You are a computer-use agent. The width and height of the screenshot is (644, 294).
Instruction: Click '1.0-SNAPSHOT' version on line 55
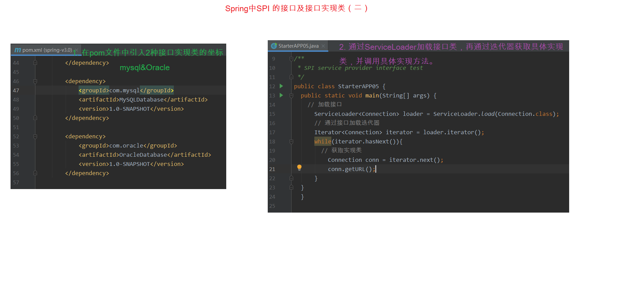click(x=130, y=164)
